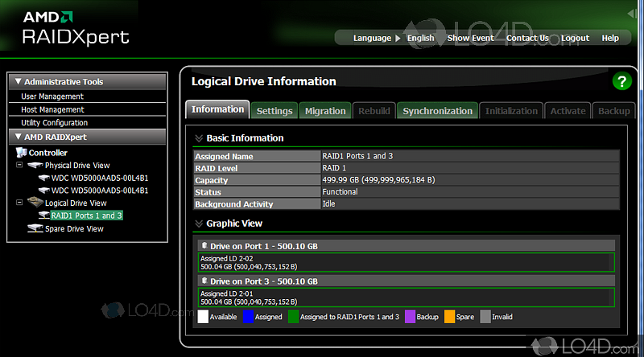Open the Synchronization tab
644x357 pixels.
437,111
